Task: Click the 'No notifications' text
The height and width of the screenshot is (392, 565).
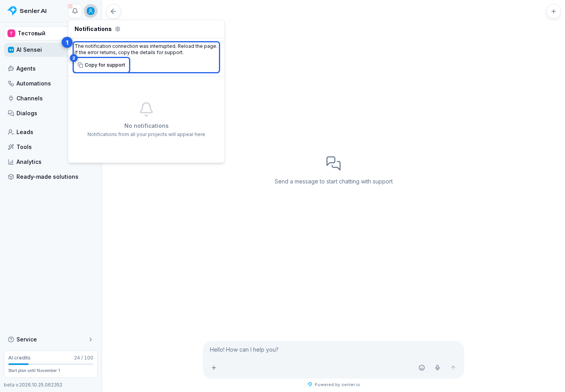Action: point(146,126)
